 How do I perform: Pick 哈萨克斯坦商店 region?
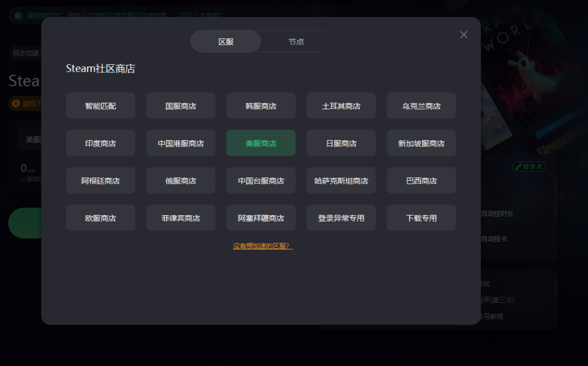341,180
